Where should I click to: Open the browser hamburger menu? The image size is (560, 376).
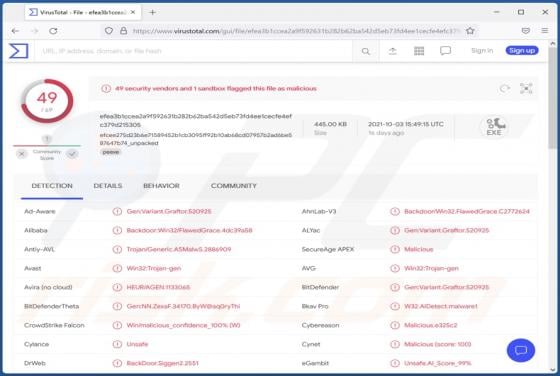pos(545,31)
